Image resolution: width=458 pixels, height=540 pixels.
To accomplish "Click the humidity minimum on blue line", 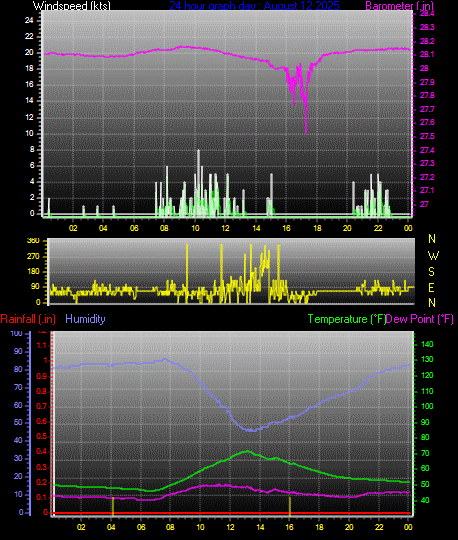I will coord(252,430).
